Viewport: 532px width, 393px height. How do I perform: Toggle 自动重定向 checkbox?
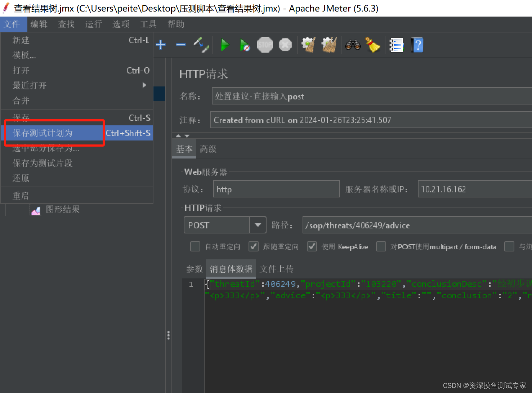pyautogui.click(x=195, y=246)
